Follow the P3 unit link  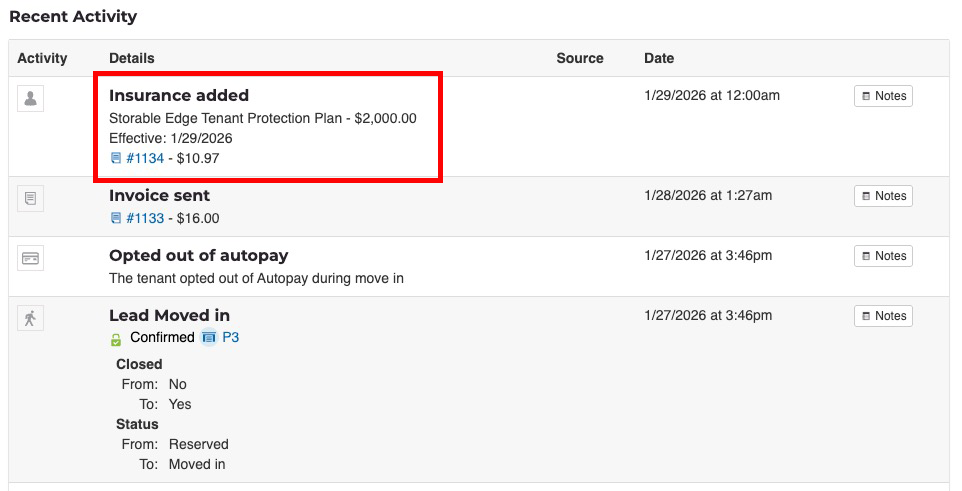coord(231,338)
